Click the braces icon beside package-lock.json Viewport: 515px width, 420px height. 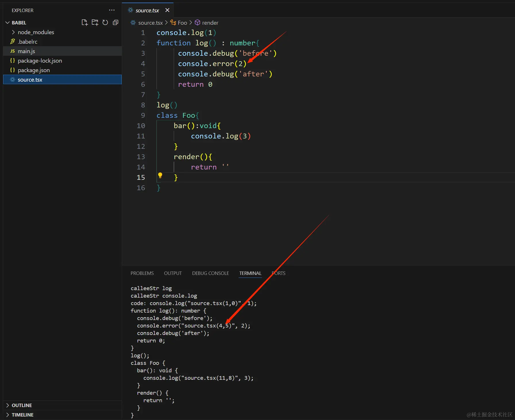(x=12, y=61)
